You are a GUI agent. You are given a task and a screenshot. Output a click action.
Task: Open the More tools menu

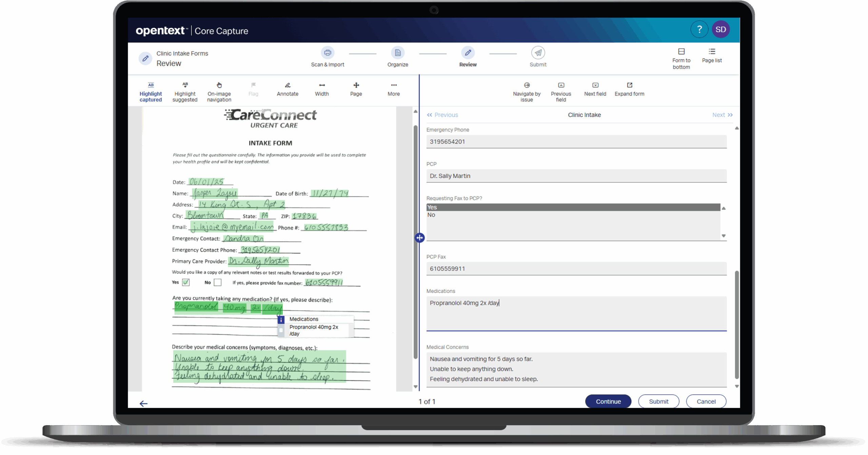pyautogui.click(x=393, y=90)
